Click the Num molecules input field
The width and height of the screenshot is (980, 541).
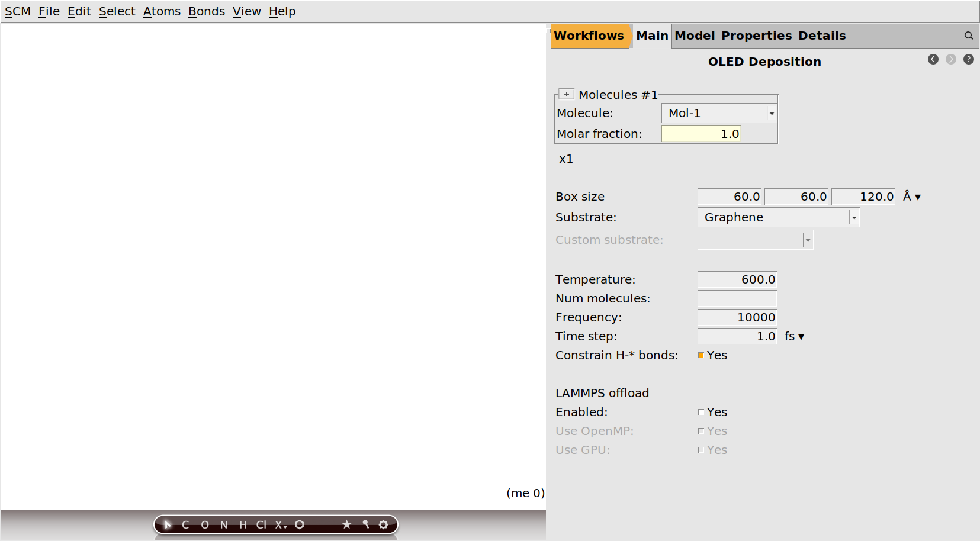click(737, 298)
